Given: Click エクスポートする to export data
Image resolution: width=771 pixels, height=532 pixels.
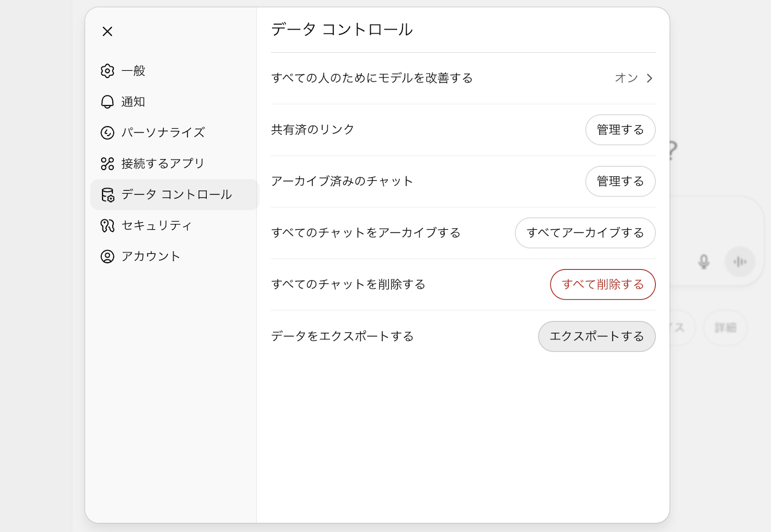Looking at the screenshot, I should 597,336.
